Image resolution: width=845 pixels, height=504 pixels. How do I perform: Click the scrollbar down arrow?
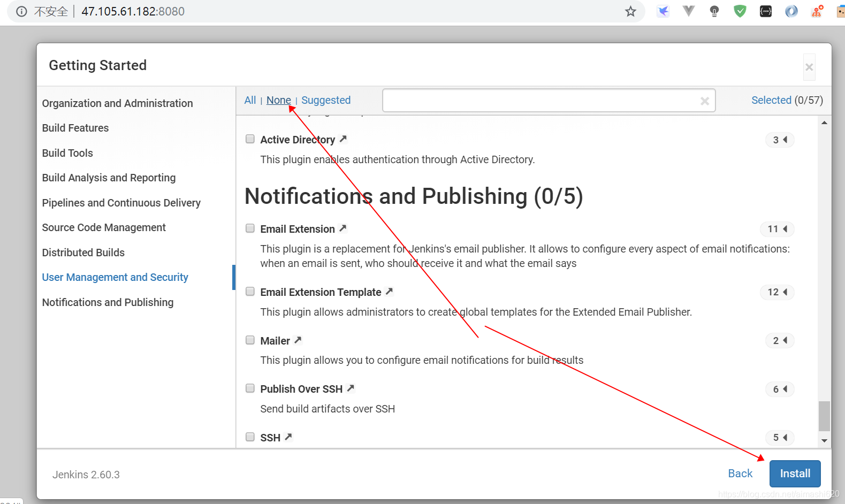pyautogui.click(x=824, y=441)
